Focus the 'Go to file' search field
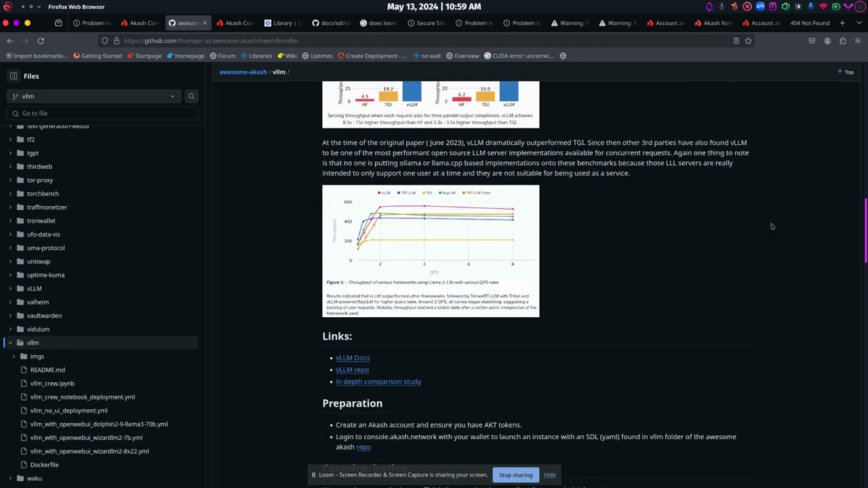This screenshot has width=868, height=488. (102, 113)
